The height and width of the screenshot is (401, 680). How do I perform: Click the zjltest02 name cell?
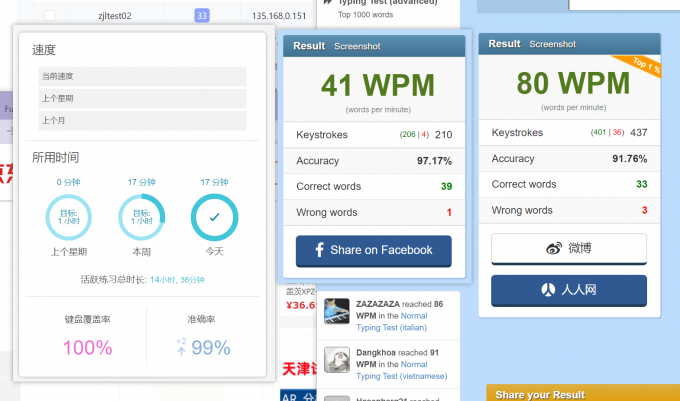pos(114,16)
